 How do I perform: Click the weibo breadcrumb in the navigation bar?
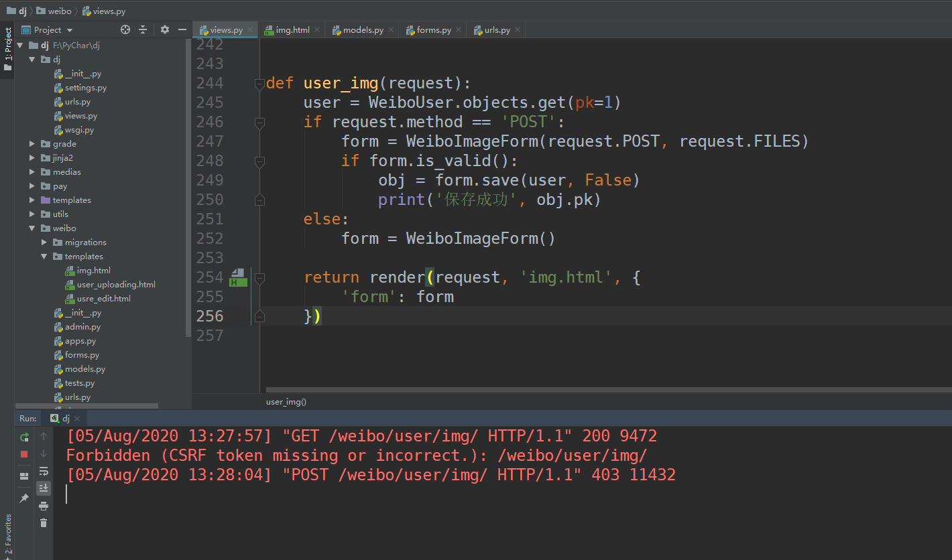[x=54, y=11]
